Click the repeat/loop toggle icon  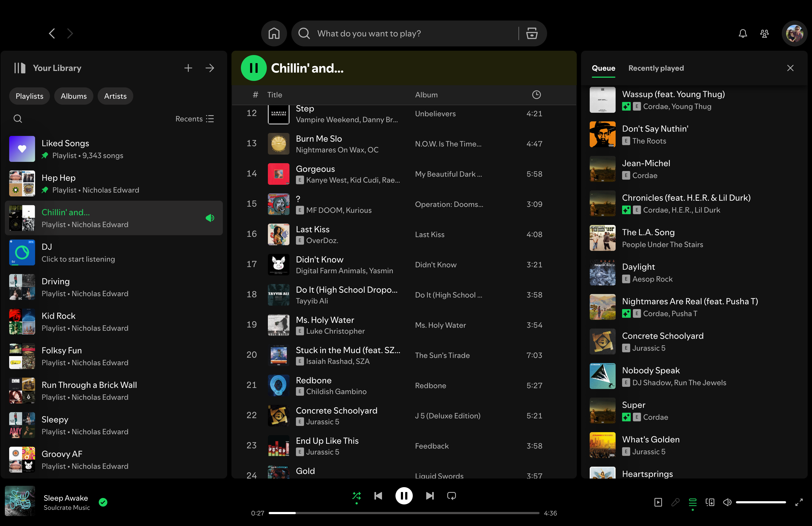tap(452, 496)
